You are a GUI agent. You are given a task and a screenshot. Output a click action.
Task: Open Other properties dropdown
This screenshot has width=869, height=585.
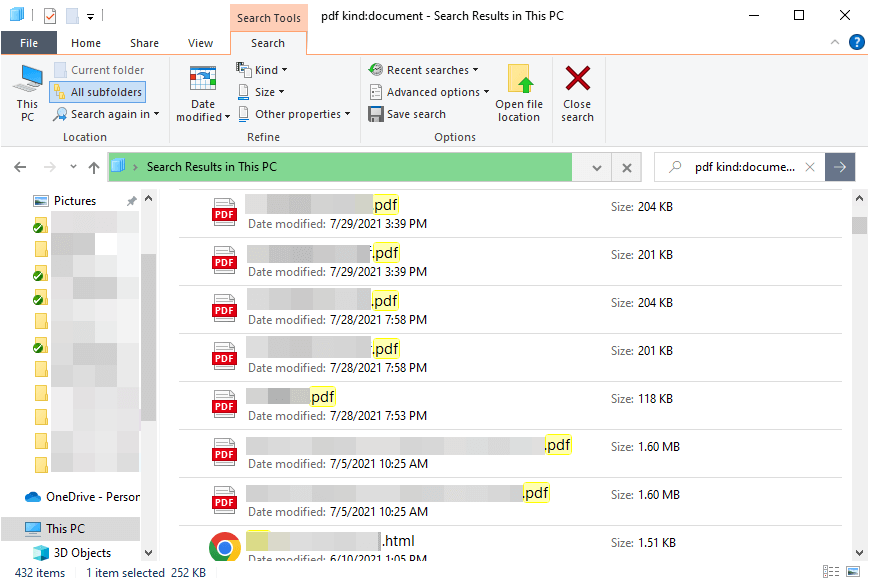tap(294, 114)
